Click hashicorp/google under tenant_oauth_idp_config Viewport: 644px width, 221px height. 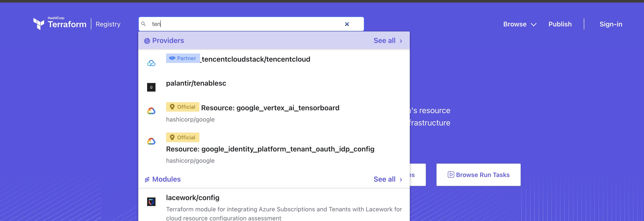pos(190,161)
